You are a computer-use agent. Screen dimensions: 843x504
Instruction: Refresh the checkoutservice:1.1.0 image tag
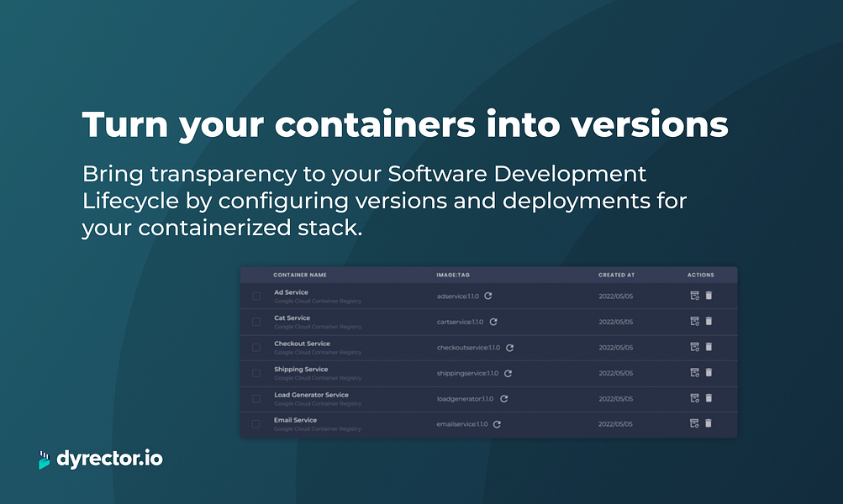click(x=509, y=348)
